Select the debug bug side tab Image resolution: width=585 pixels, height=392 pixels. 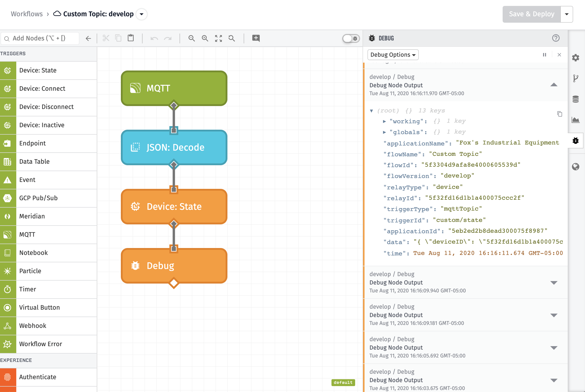[575, 141]
